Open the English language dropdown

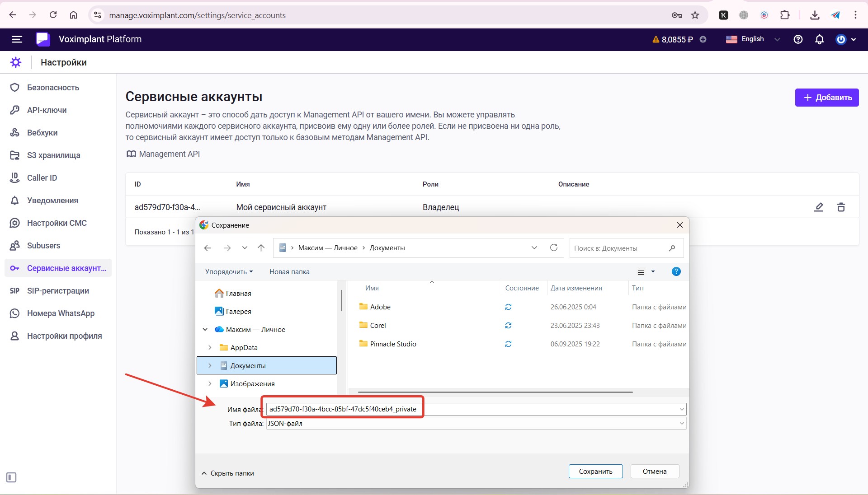tap(753, 39)
